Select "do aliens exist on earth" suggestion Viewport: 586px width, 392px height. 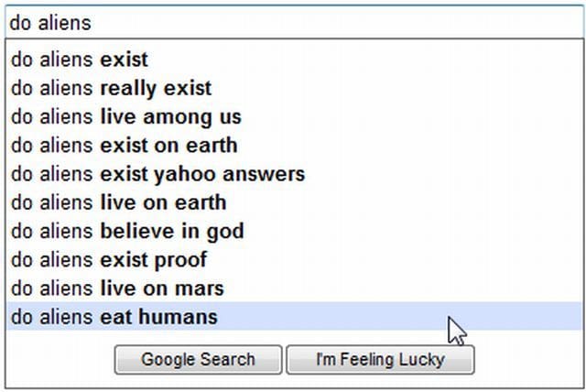(x=124, y=146)
